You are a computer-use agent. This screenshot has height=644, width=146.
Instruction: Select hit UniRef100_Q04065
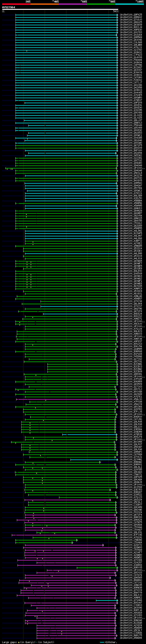131,93
